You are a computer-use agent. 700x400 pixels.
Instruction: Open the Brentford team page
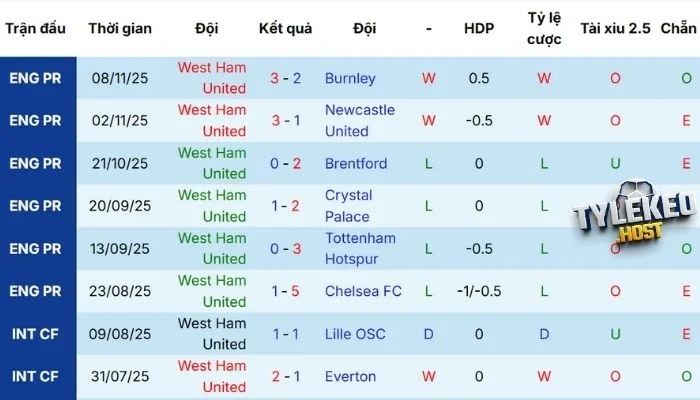coord(356,163)
